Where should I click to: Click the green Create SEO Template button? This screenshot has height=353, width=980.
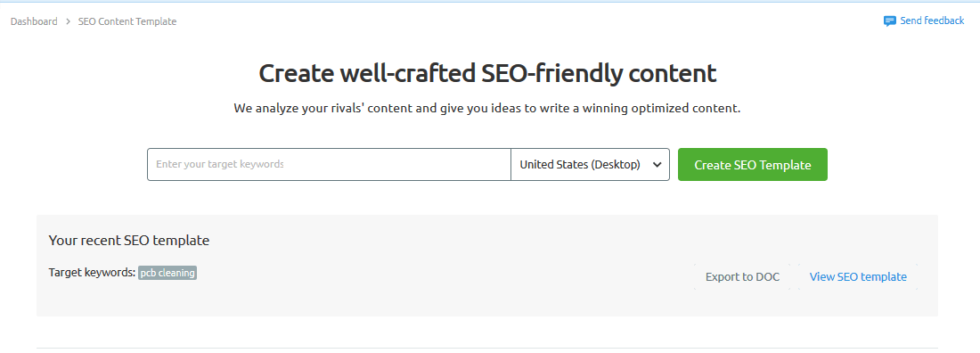[753, 165]
